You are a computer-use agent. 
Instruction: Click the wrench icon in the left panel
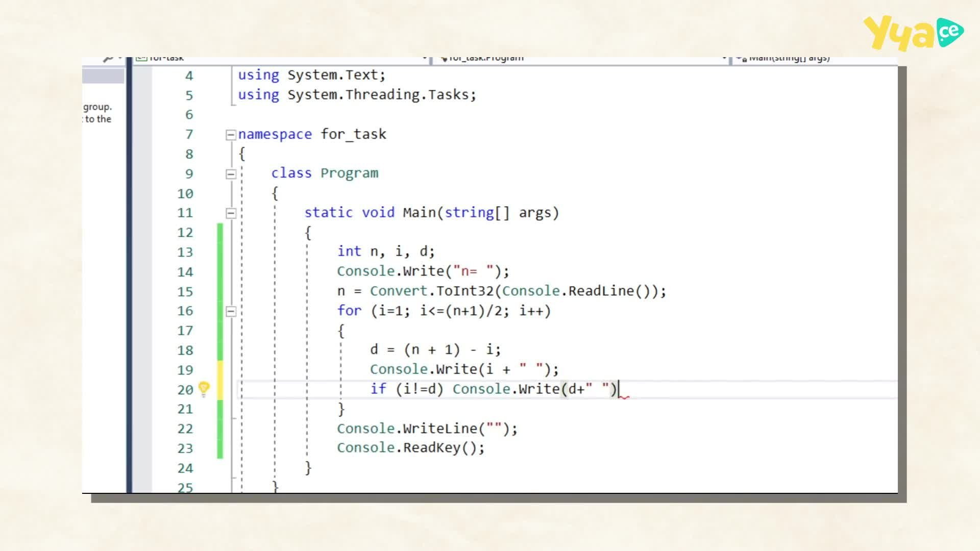108,59
